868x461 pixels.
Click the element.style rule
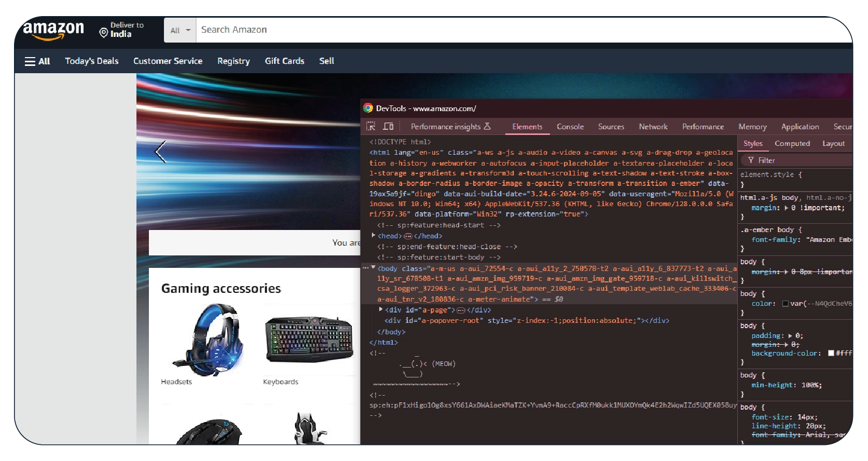(771, 175)
